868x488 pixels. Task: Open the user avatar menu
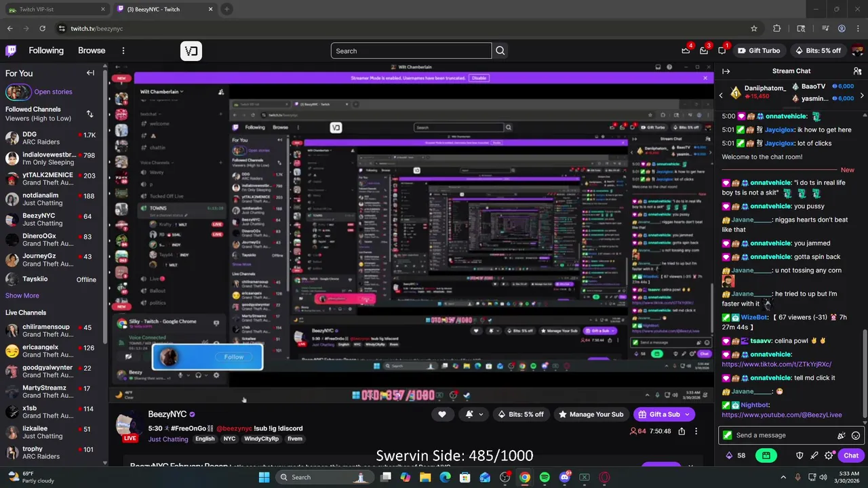[857, 51]
